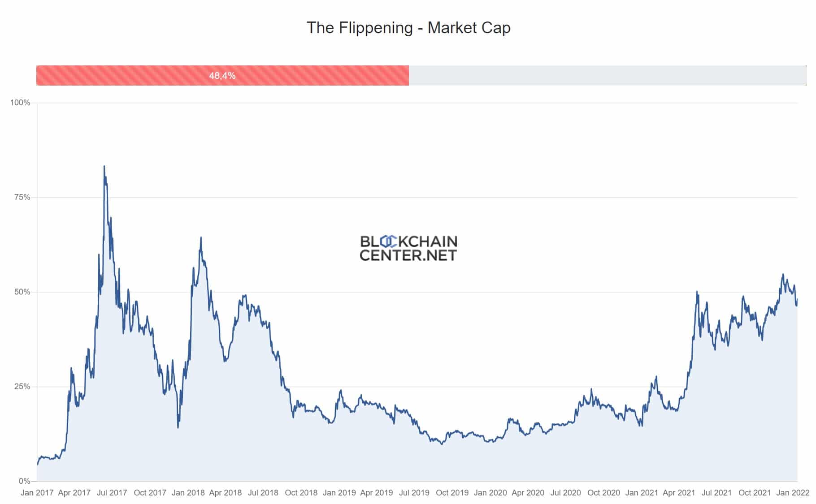Select the Oct 2018 x-axis label
The width and height of the screenshot is (816, 504).
pyautogui.click(x=301, y=493)
